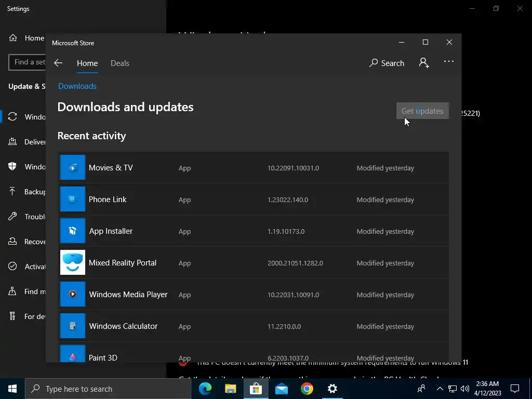532x399 pixels.
Task: Click the Get updates button
Action: (x=422, y=111)
